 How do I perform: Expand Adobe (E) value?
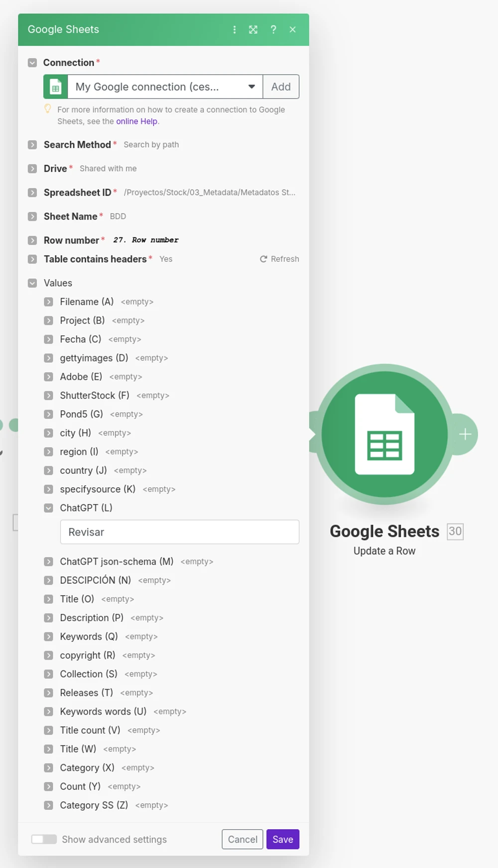pyautogui.click(x=48, y=377)
